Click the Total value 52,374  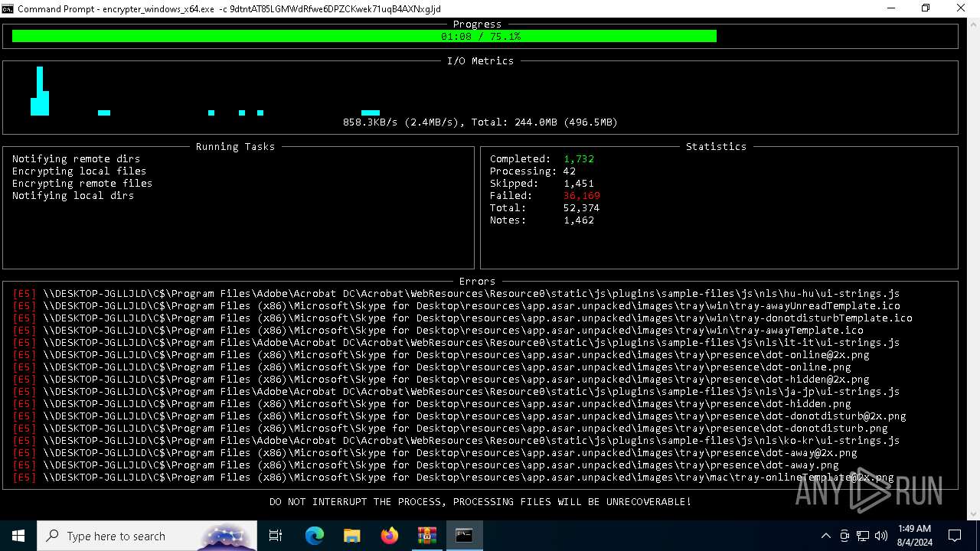click(582, 207)
